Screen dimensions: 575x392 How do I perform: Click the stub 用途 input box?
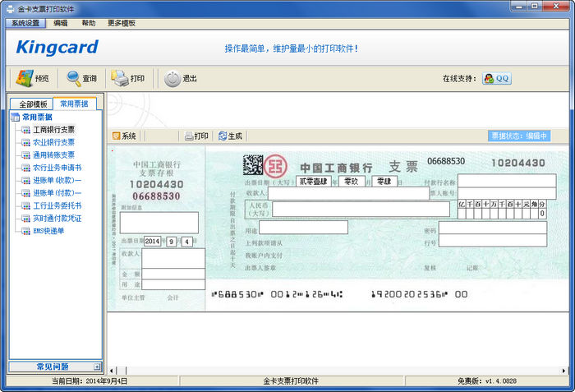(173, 284)
